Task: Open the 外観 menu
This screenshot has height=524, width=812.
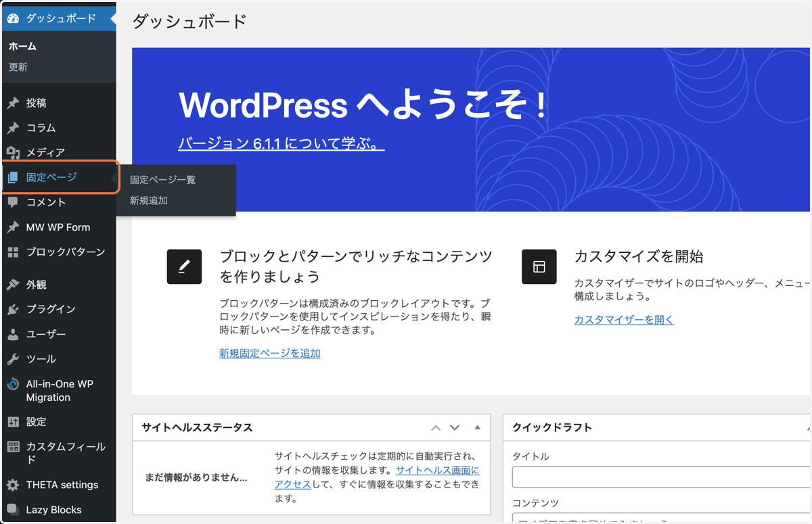Action: 59,285
